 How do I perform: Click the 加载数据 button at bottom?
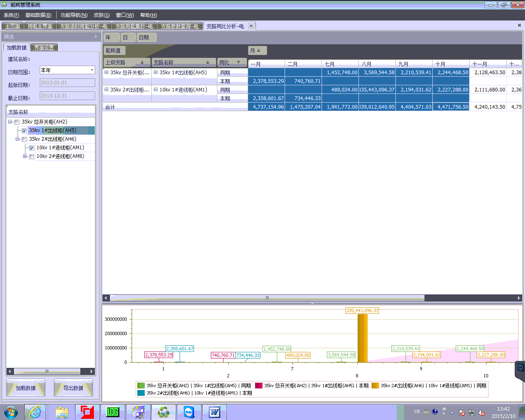(x=25, y=388)
